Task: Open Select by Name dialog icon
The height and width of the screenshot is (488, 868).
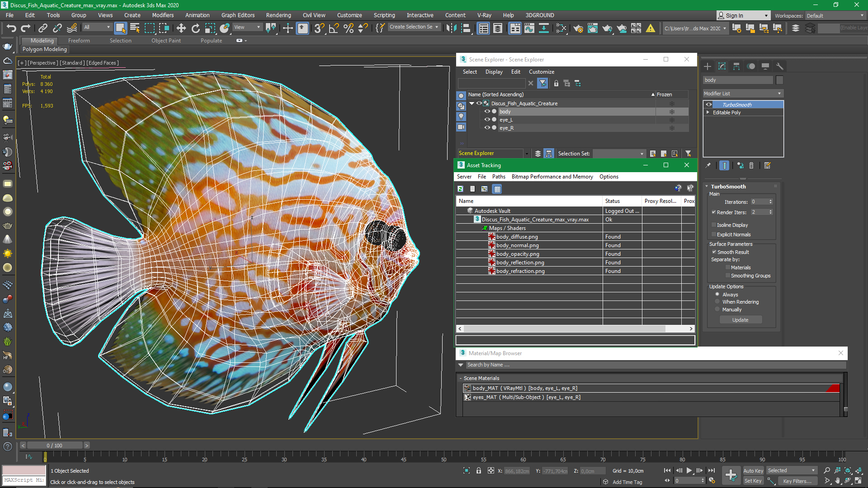Action: pyautogui.click(x=135, y=28)
